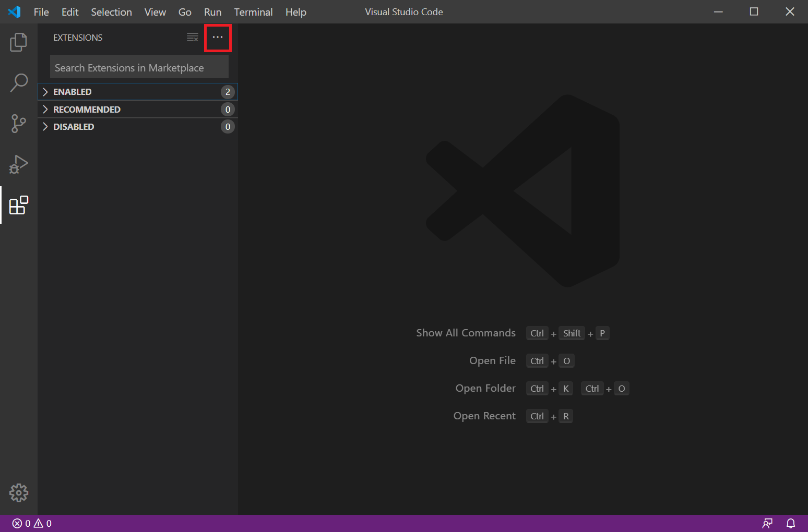This screenshot has height=532, width=808.
Task: Clear extensions search results icon
Action: pos(193,38)
